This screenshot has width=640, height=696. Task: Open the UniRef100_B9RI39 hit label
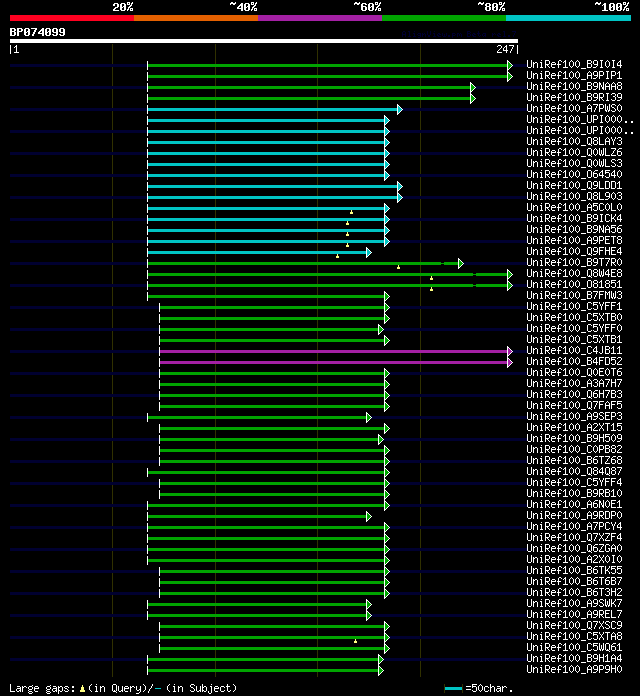pos(574,97)
